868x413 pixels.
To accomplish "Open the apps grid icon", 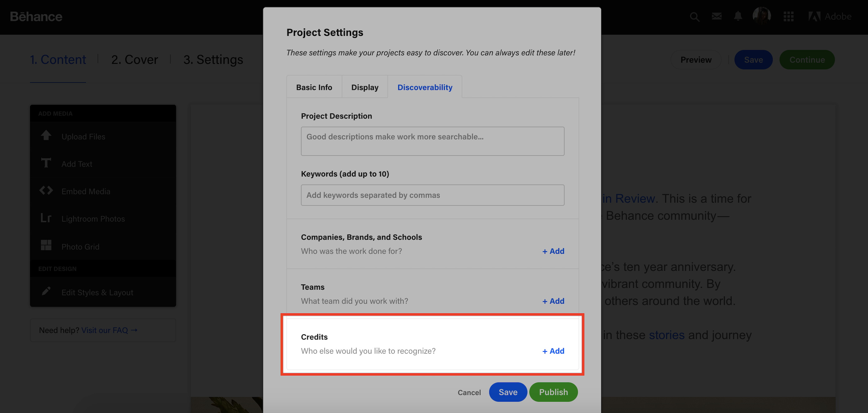I will click(788, 17).
